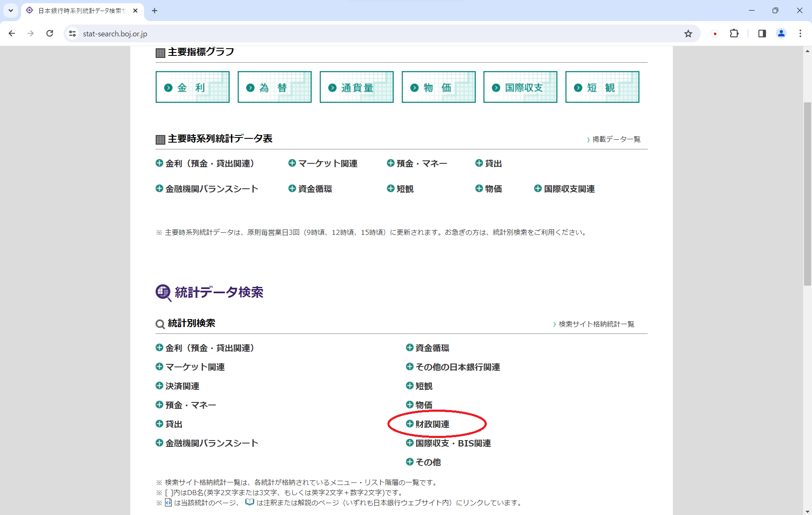This screenshot has height=515, width=812.
Task: Open the 為替 graph tile
Action: (274, 87)
